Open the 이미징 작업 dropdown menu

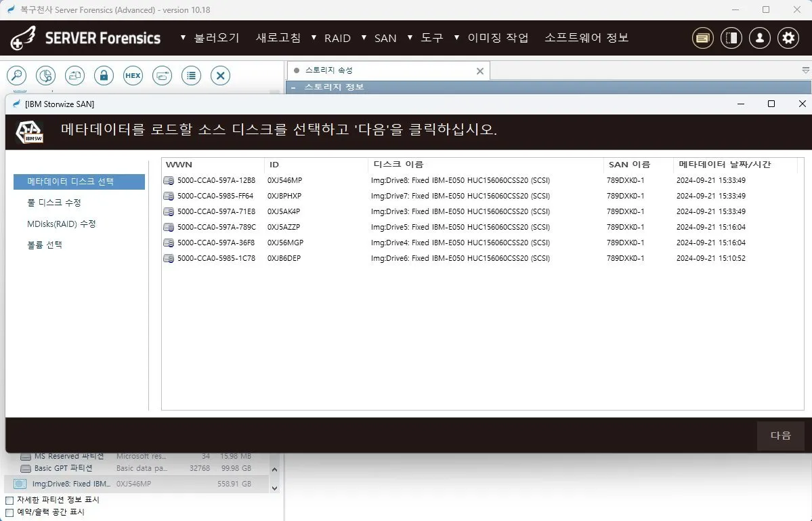[491, 38]
